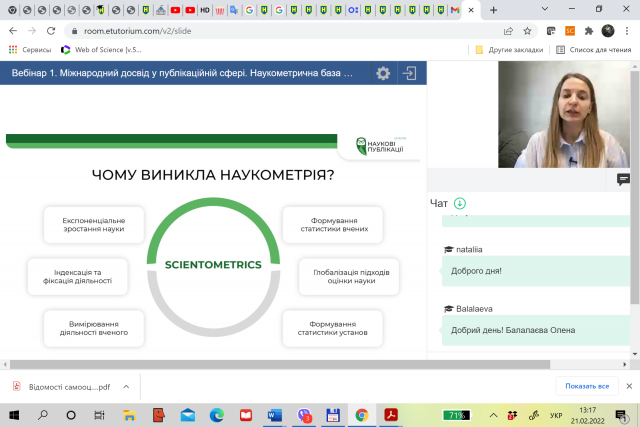
Task: Click the exit webinar room icon
Action: 409,73
